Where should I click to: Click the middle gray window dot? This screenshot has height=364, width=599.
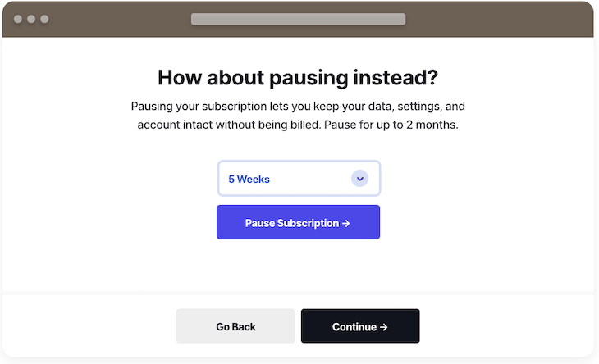click(31, 19)
